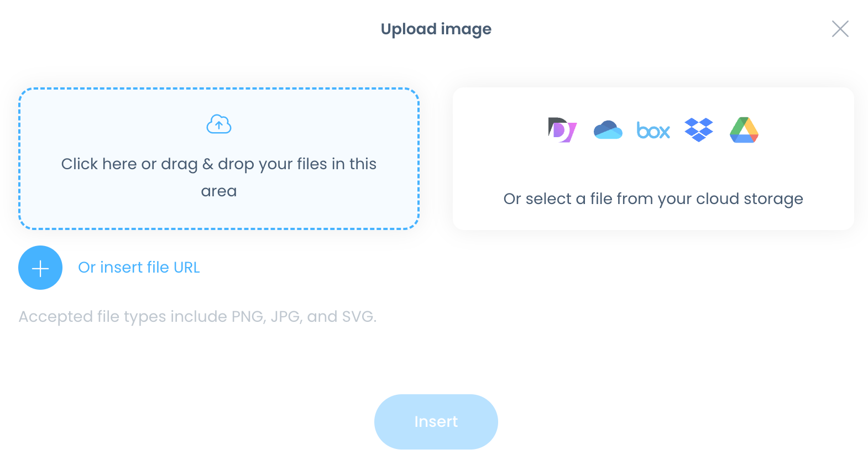Click the accepted file types note
The height and width of the screenshot is (470, 868).
coord(197,317)
